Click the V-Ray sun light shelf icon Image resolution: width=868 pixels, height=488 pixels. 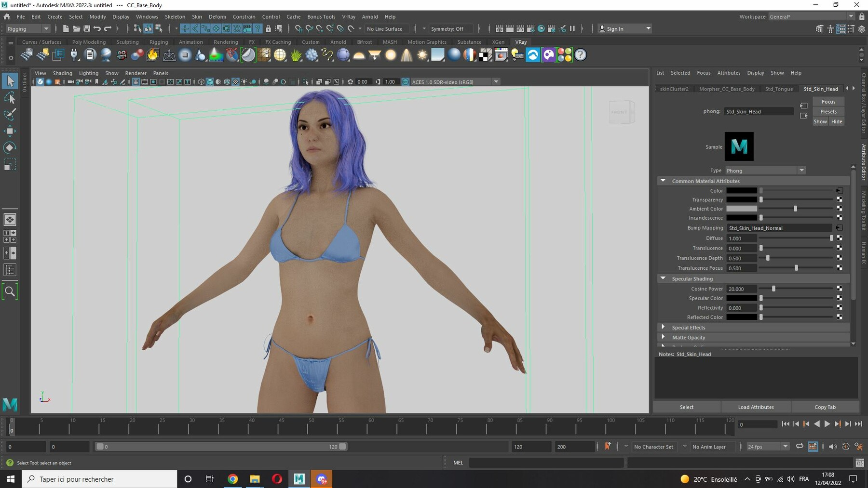coord(422,55)
